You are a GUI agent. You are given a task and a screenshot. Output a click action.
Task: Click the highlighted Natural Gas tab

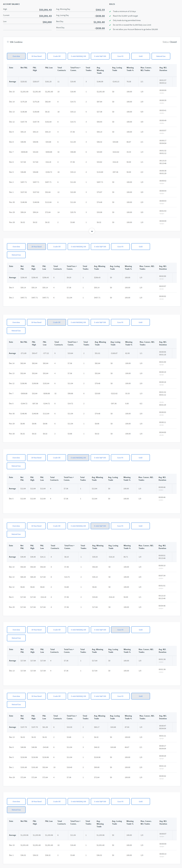pyautogui.click(x=16, y=810)
